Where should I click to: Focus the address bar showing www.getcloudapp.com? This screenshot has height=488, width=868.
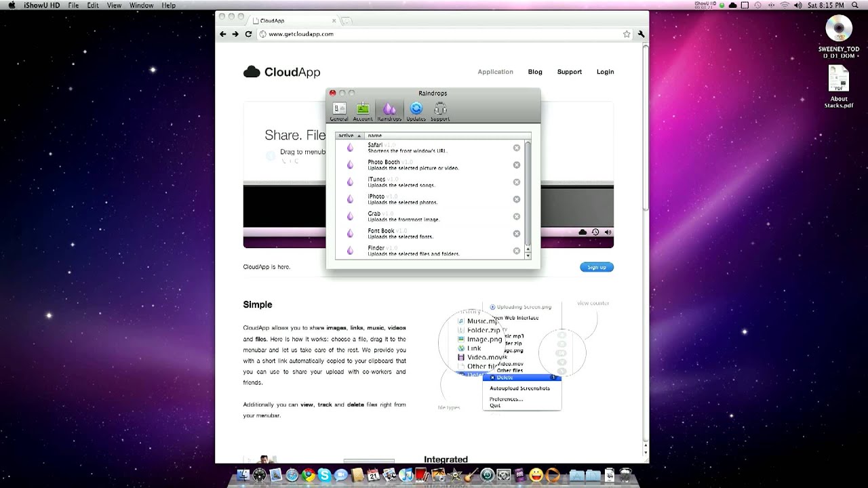click(x=444, y=34)
